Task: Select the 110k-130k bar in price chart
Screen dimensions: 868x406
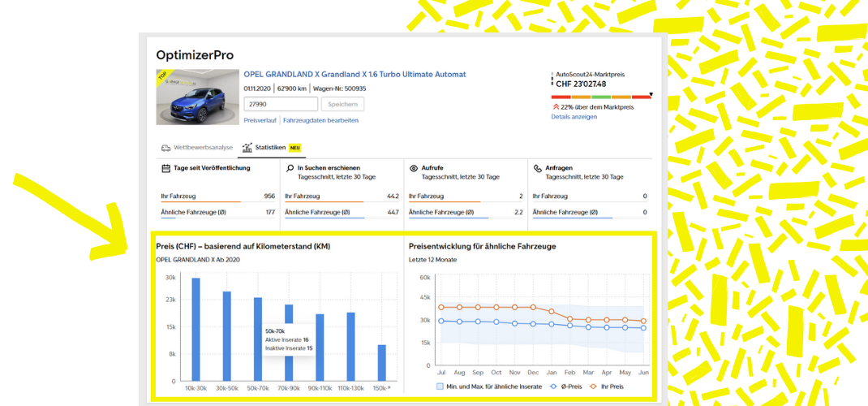Action: coord(351,347)
